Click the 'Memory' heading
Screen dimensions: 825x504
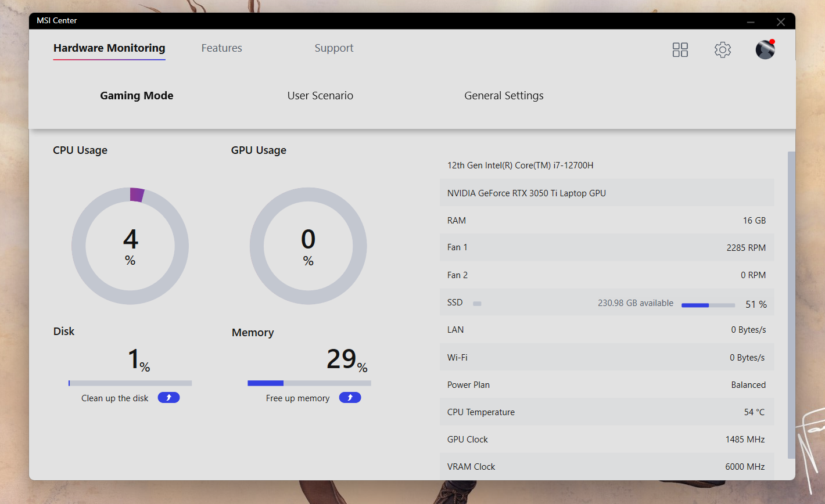[253, 333]
